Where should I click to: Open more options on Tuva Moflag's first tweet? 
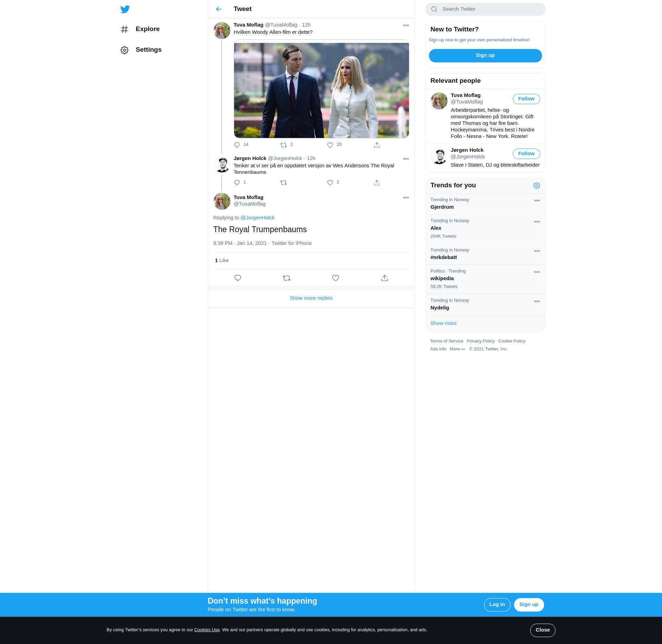(406, 26)
